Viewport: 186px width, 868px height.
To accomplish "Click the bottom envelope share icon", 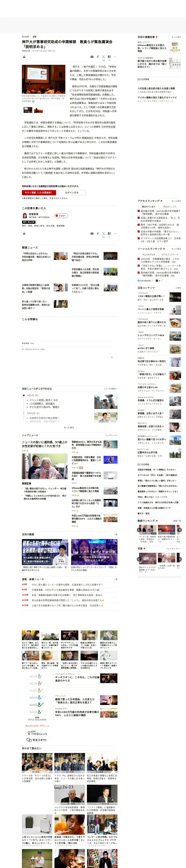I will [x=92, y=233].
